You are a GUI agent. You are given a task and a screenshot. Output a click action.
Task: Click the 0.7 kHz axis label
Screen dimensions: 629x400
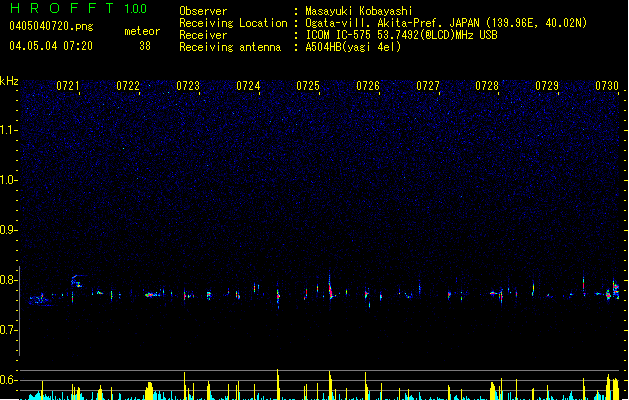coord(8,330)
